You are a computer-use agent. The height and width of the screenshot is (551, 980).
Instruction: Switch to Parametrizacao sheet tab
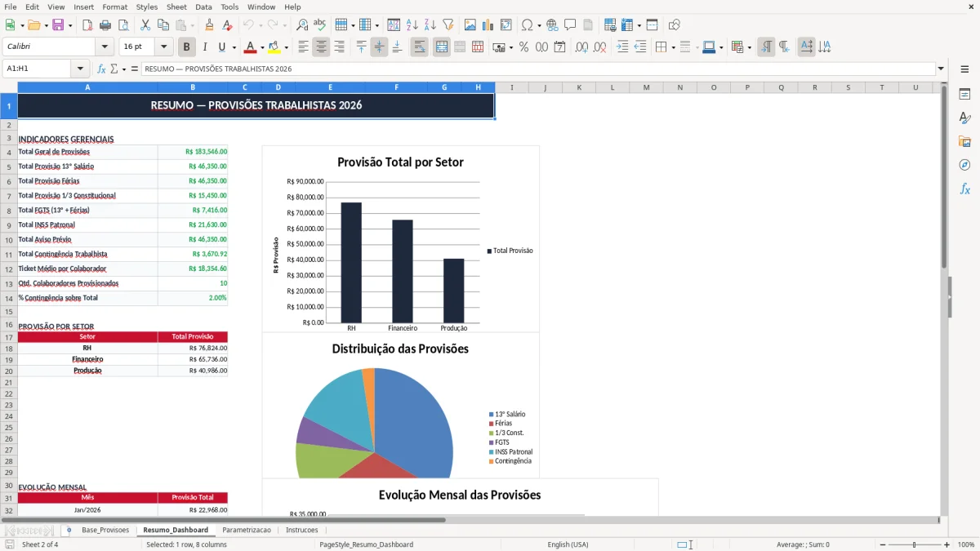pyautogui.click(x=247, y=530)
